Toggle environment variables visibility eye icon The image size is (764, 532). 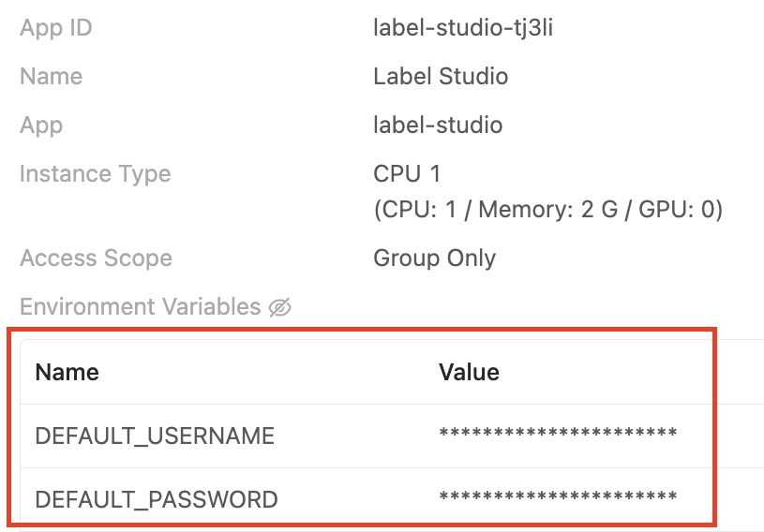coord(280,307)
